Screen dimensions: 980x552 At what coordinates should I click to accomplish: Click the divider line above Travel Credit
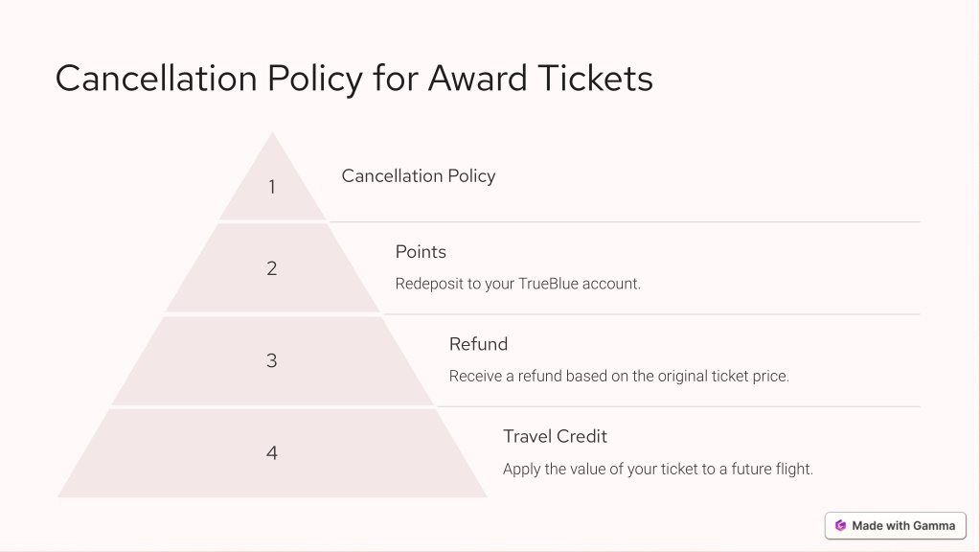coord(679,407)
